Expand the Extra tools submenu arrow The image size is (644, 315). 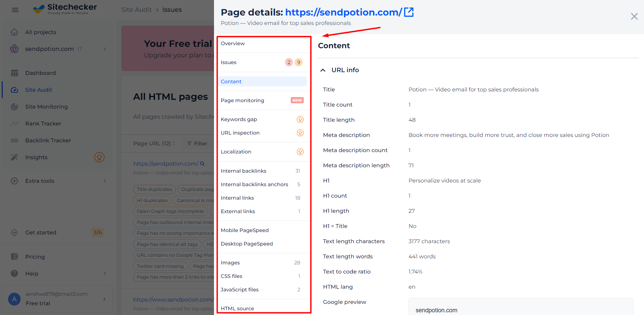[x=105, y=181]
